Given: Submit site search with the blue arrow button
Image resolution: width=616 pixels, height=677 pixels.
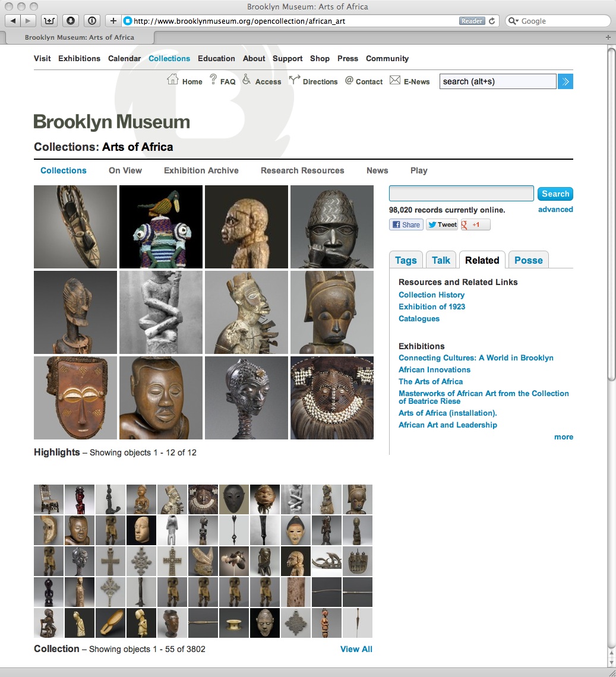Looking at the screenshot, I should [566, 81].
